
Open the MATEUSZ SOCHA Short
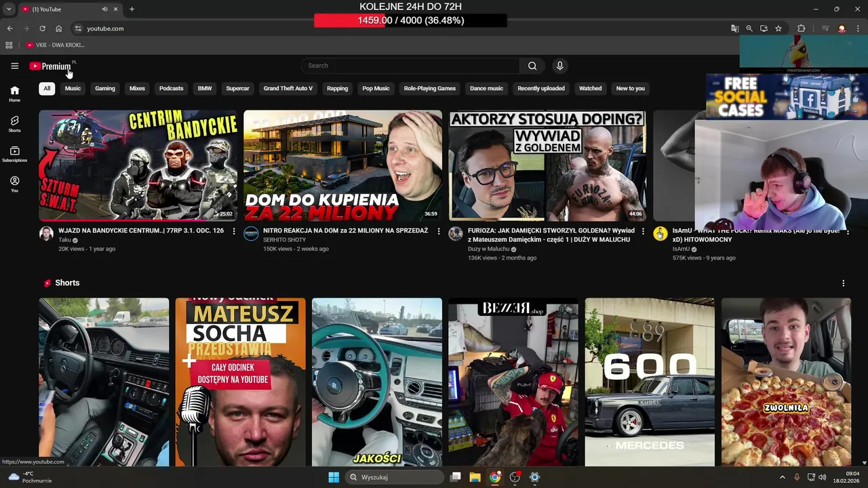[240, 382]
